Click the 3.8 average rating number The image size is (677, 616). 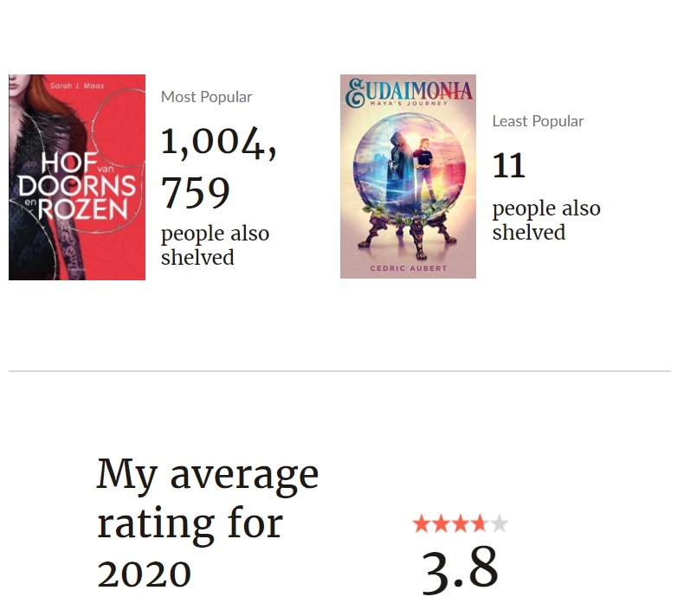click(x=460, y=568)
